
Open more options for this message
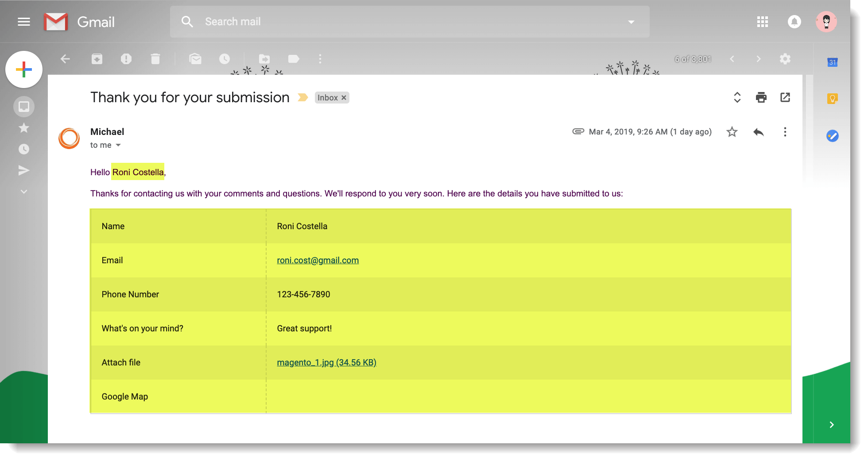click(x=785, y=131)
